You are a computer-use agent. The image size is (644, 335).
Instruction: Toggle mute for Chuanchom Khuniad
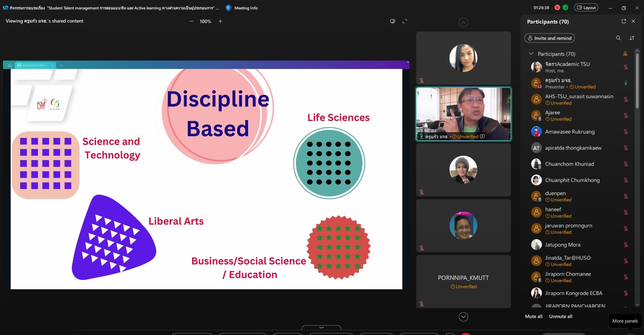[x=626, y=164]
